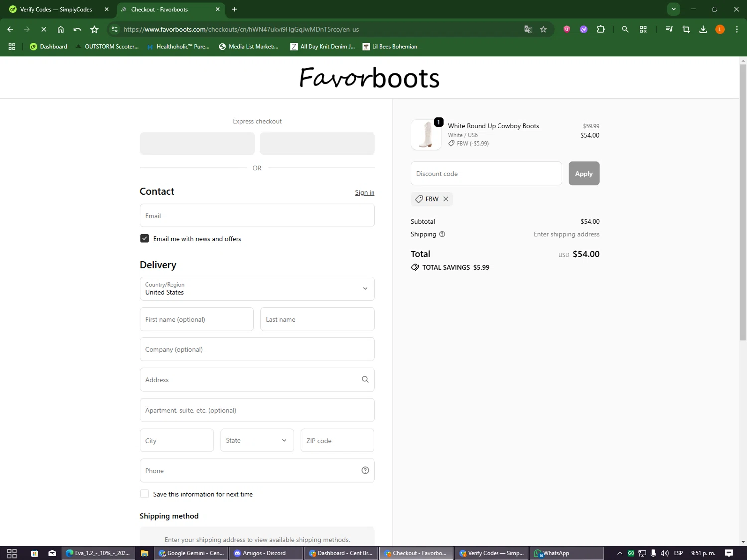Focus the ZIP code field
This screenshot has width=747, height=560.
coord(337,441)
